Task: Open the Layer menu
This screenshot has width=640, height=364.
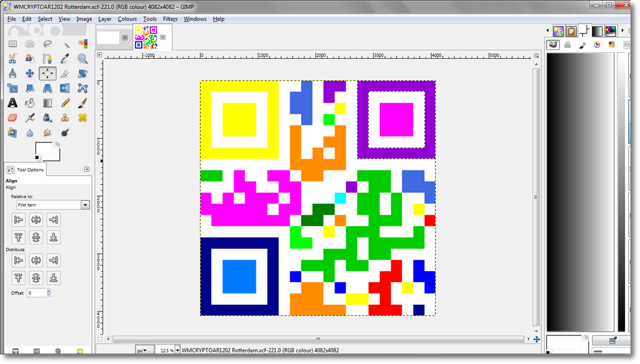Action: tap(105, 19)
